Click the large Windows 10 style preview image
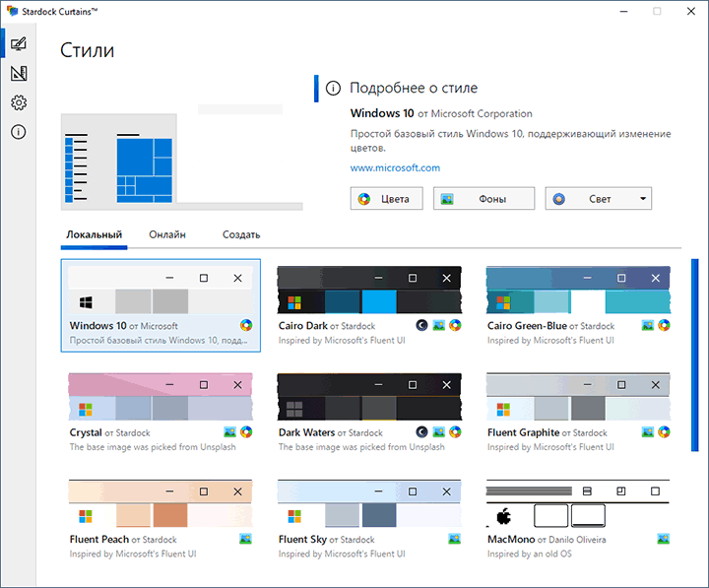 pyautogui.click(x=182, y=158)
